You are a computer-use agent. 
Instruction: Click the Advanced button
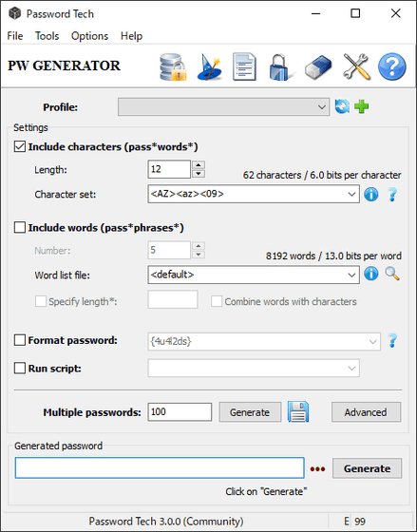[x=366, y=412]
